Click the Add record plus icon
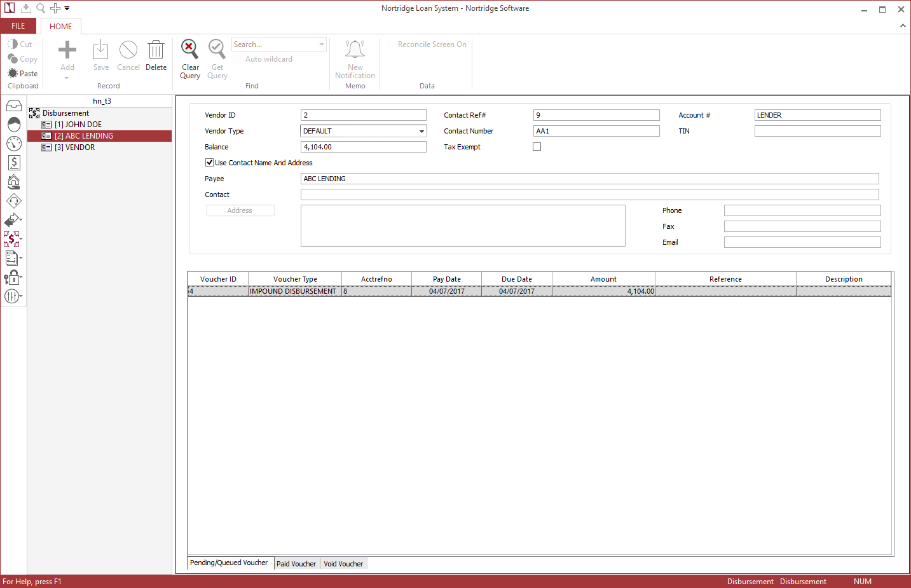The height and width of the screenshot is (588, 911). (x=67, y=50)
